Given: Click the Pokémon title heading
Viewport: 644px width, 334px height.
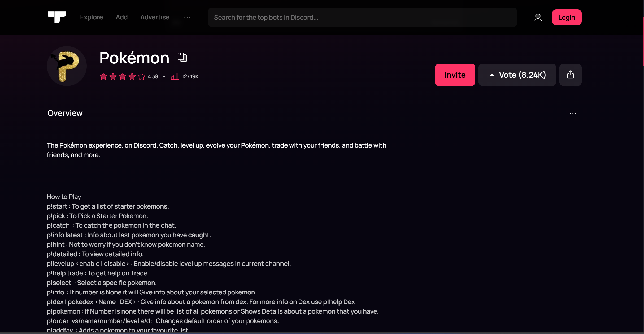Looking at the screenshot, I should [134, 58].
